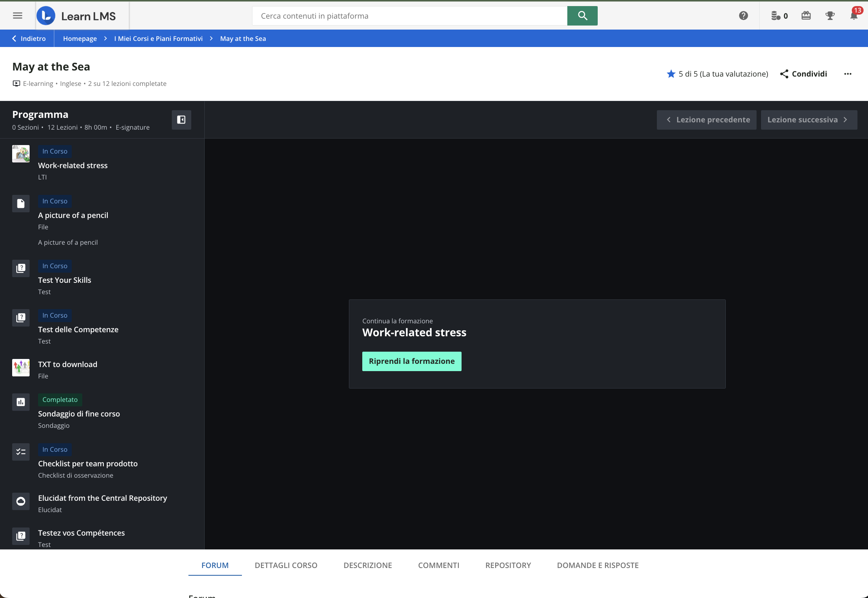The height and width of the screenshot is (598, 868).
Task: Open the hamburger main menu
Action: 17,16
